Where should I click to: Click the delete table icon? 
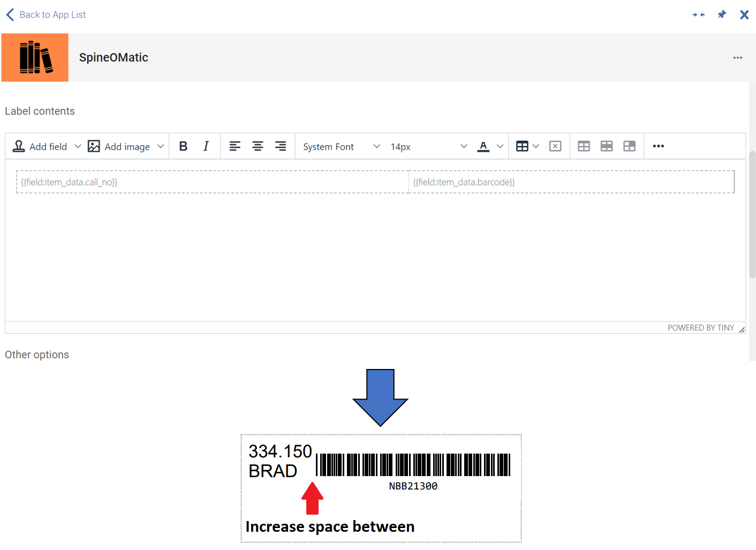[x=555, y=146]
